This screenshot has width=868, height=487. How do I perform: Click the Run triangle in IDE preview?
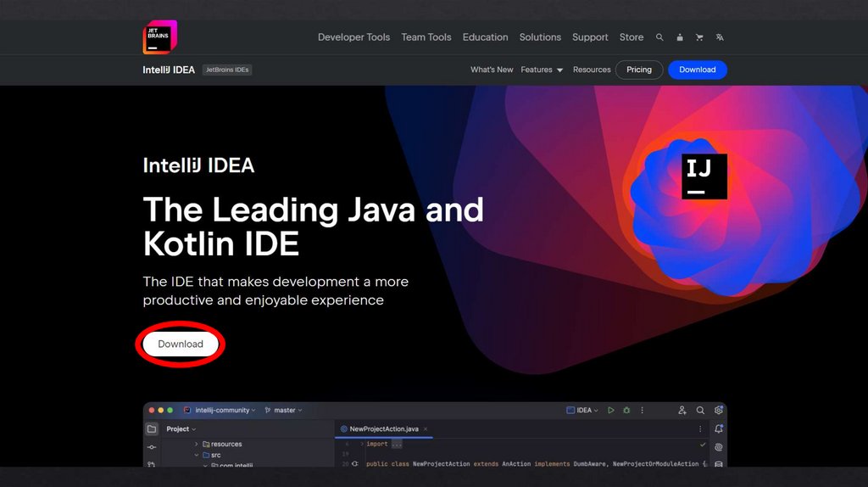click(x=610, y=410)
